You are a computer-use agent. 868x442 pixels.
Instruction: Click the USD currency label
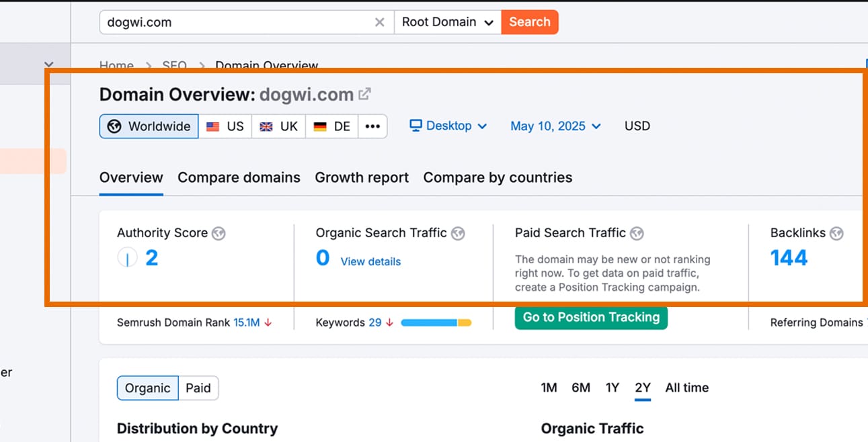(x=637, y=126)
